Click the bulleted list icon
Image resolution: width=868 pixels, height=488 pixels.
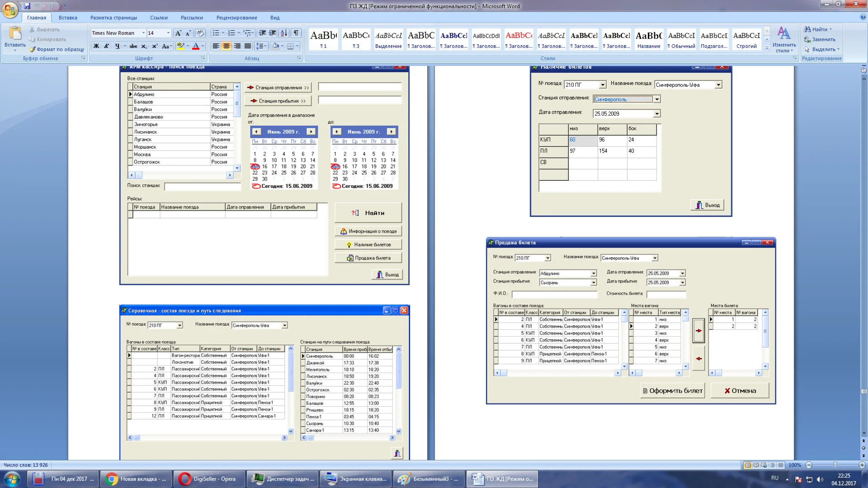(216, 33)
